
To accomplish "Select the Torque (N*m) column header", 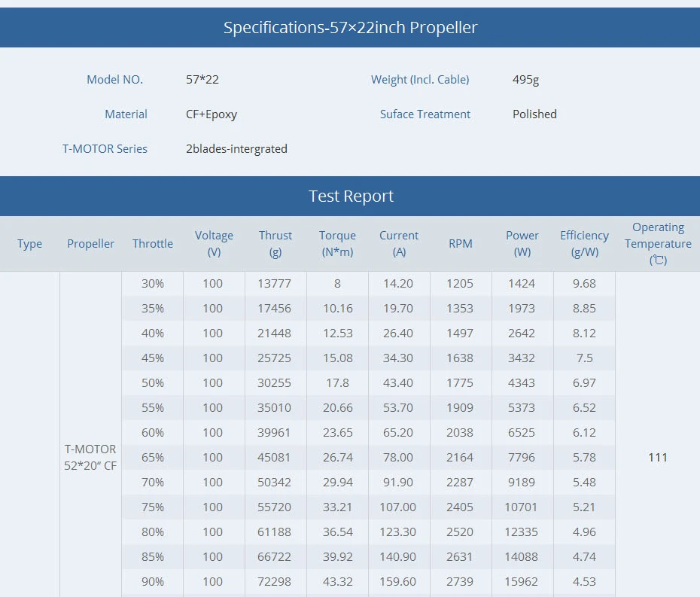I will 337,244.
